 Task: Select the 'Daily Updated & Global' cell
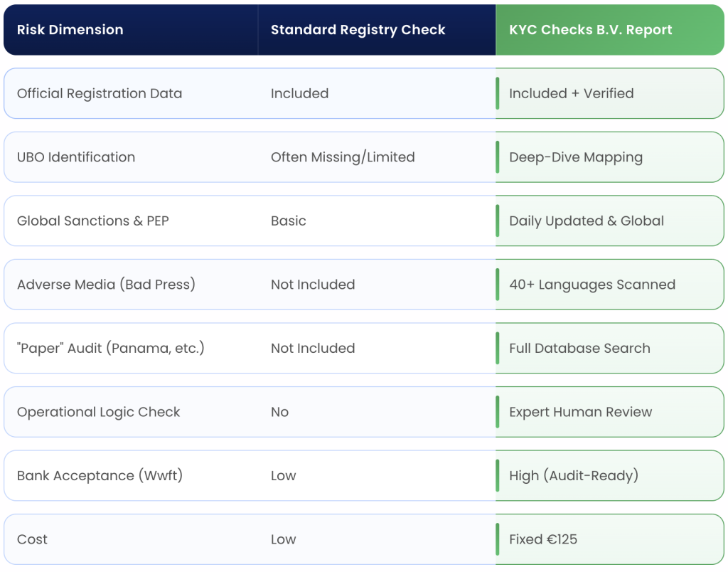587,221
